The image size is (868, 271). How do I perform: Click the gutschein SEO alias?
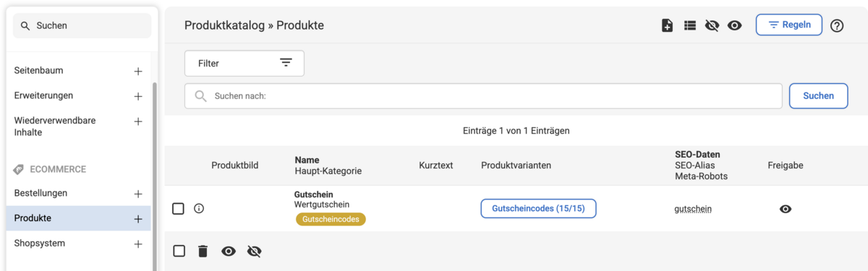(693, 210)
